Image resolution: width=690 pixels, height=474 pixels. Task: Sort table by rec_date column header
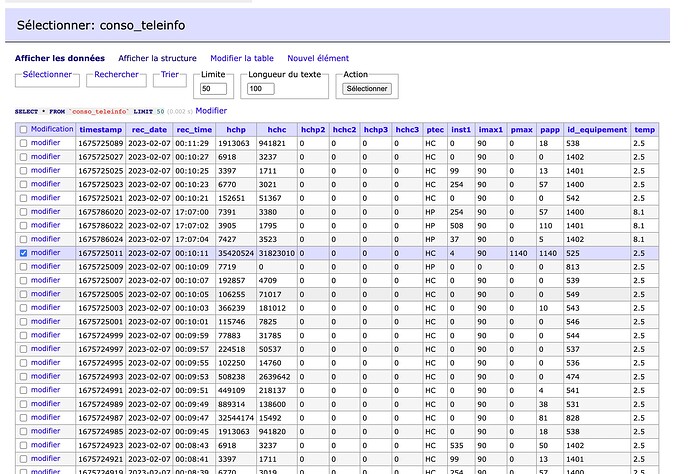tap(149, 130)
